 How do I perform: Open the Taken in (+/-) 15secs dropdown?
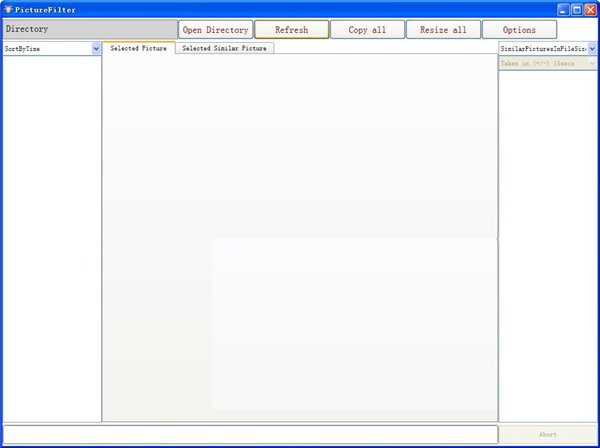click(592, 64)
